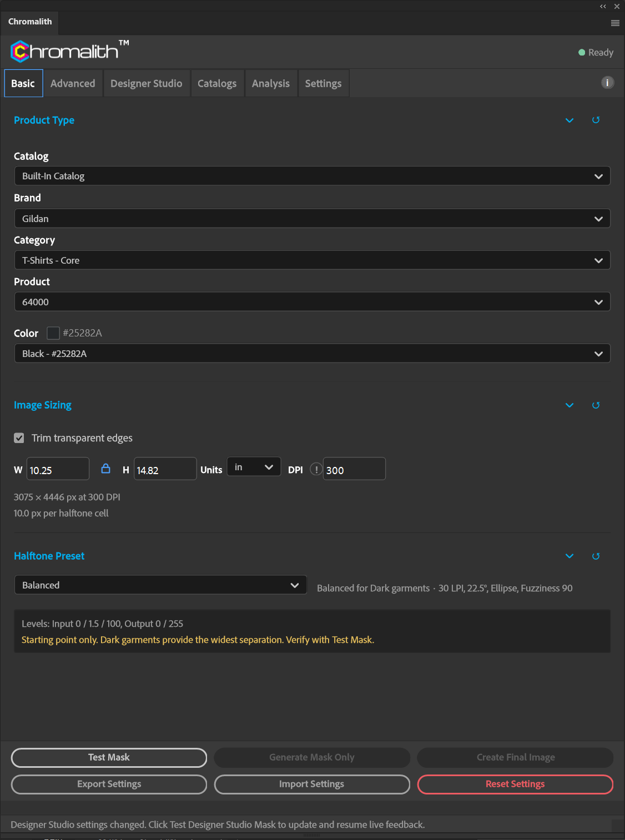
Task: Open the Category dropdown T-Shirts - Core
Action: pos(312,260)
